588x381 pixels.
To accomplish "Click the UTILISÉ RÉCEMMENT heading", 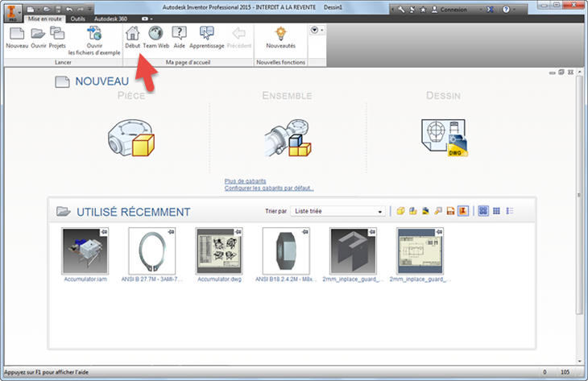I will [134, 213].
